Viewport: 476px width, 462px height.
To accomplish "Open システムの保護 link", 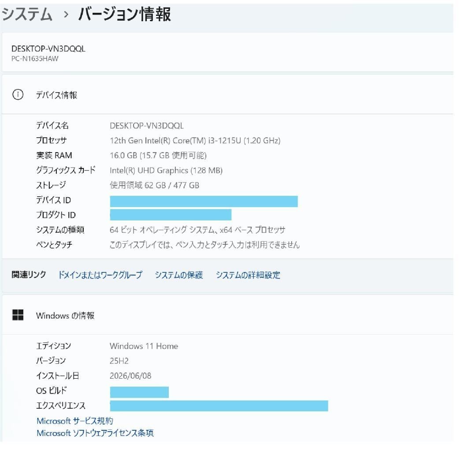I will [x=179, y=275].
